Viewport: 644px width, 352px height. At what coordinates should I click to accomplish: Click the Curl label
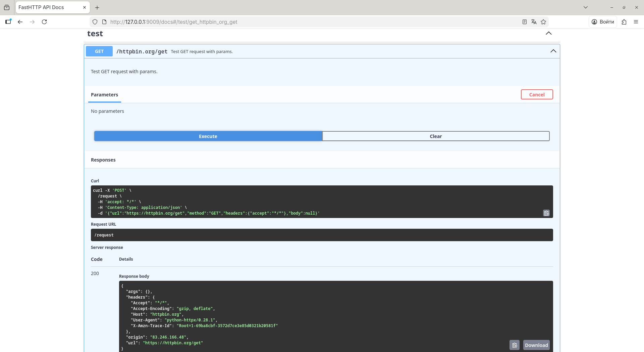95,181
